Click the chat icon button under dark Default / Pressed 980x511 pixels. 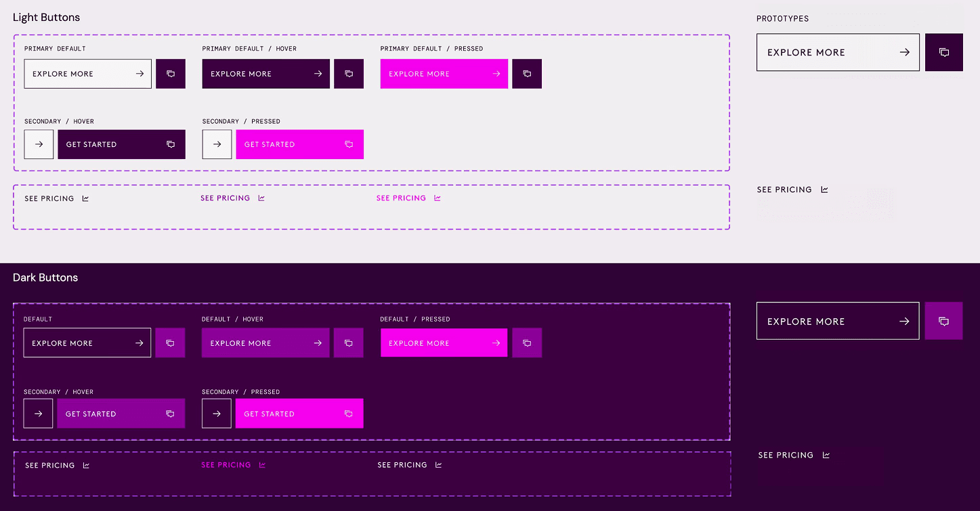(x=527, y=343)
